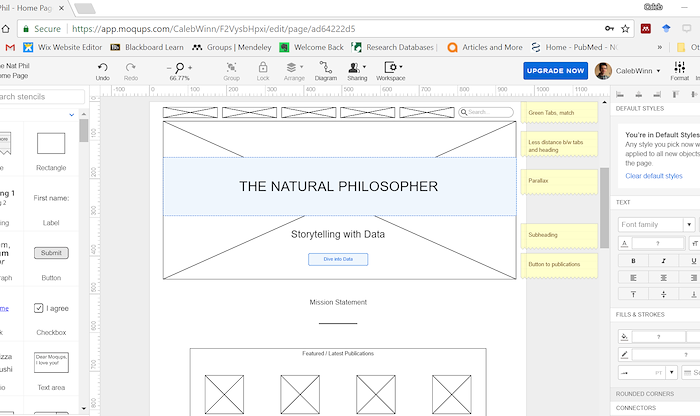700x416 pixels.
Task: Set vertical align top
Action: tap(633, 294)
